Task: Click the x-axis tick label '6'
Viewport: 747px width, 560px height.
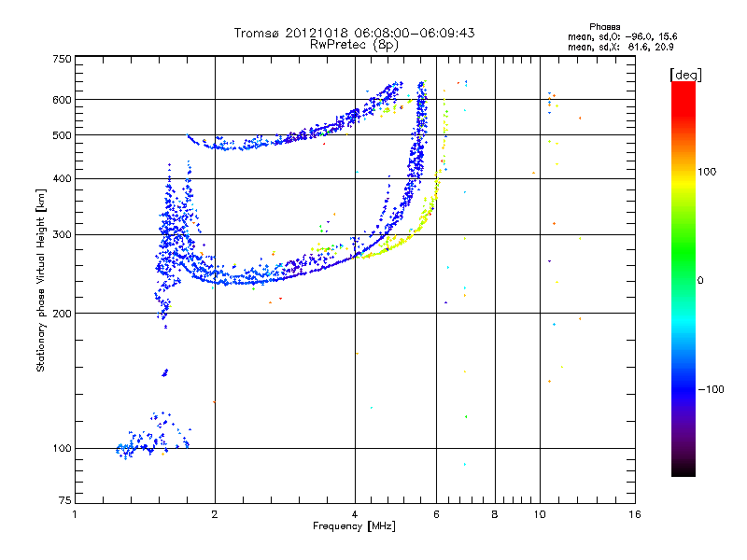Action: point(436,514)
